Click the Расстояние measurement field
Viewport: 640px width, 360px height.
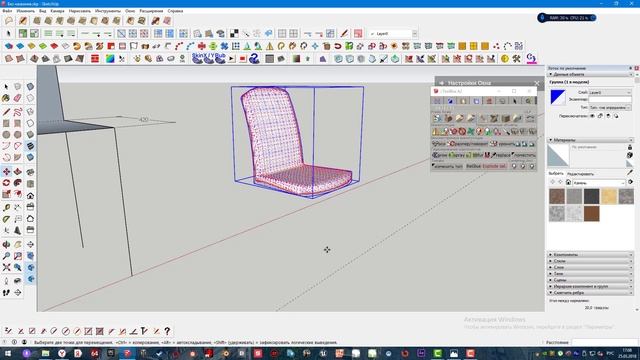(x=604, y=342)
